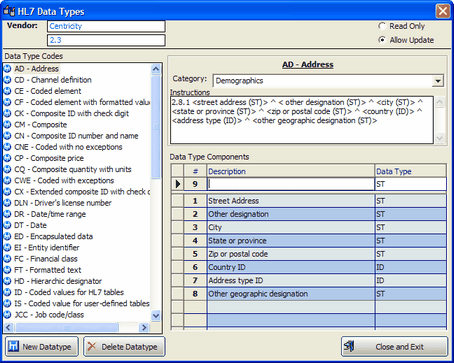Click the Vendor Centricity input field

tap(106, 26)
